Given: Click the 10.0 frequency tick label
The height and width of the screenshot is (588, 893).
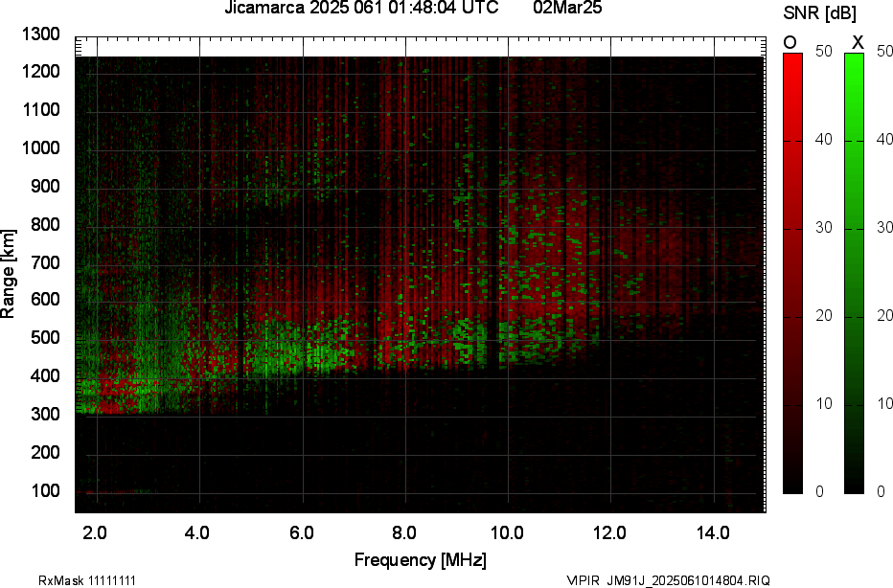Looking at the screenshot, I should (507, 533).
